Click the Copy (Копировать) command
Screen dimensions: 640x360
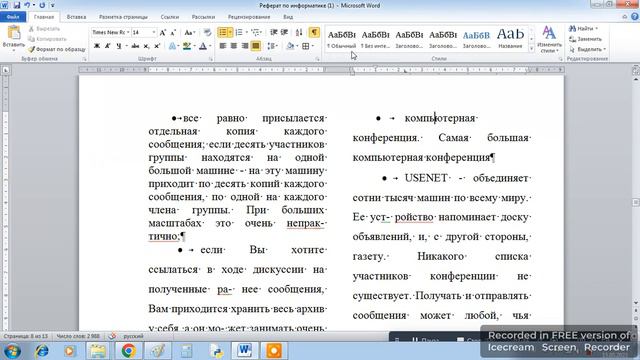[x=48, y=39]
